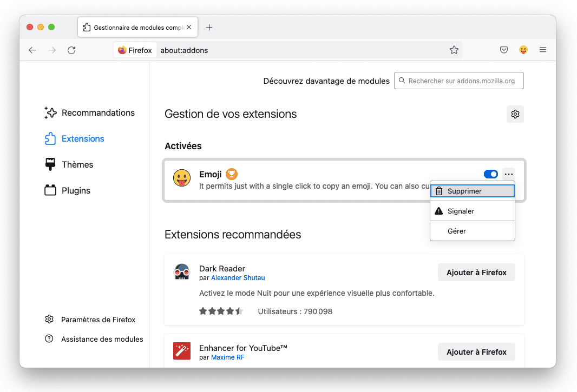
Task: Click the Emoji extension description text
Action: 314,186
